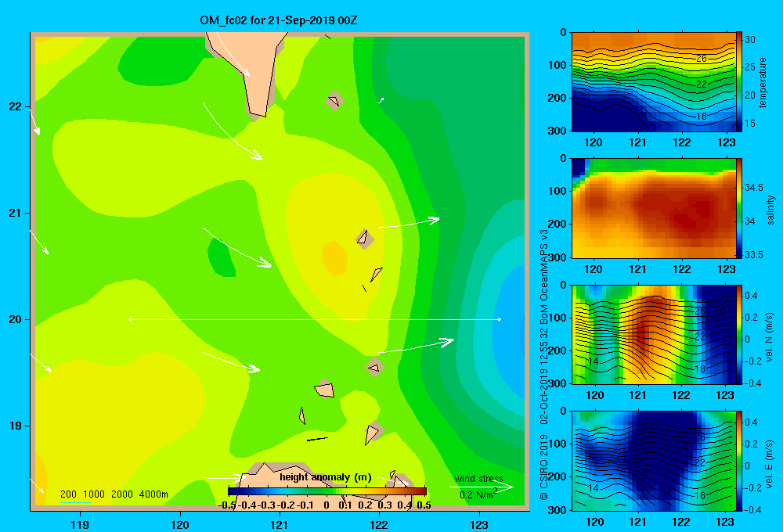This screenshot has height=532, width=783.
Task: Select the 'vel. N (m/s)' axis label
Action: point(770,337)
